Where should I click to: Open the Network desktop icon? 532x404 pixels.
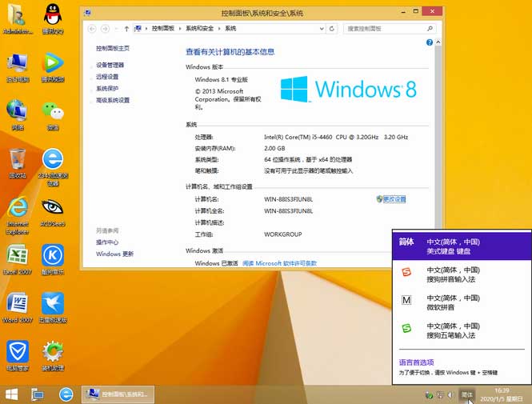18,115
